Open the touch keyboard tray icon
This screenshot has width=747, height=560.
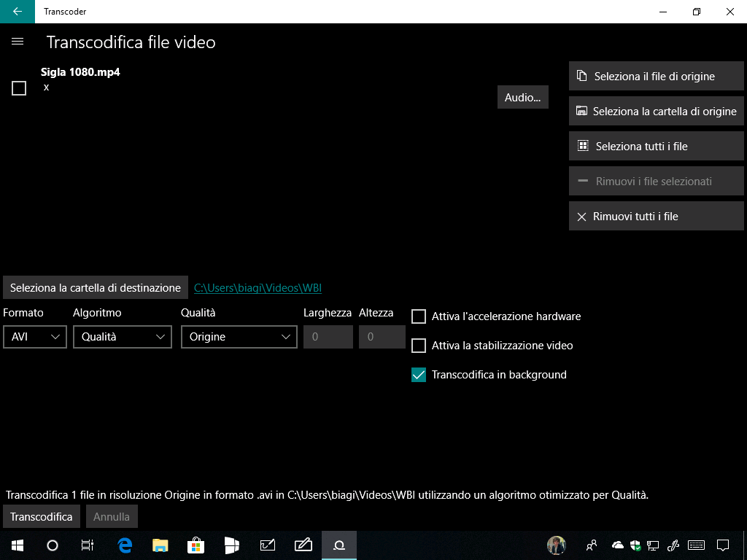pyautogui.click(x=697, y=545)
